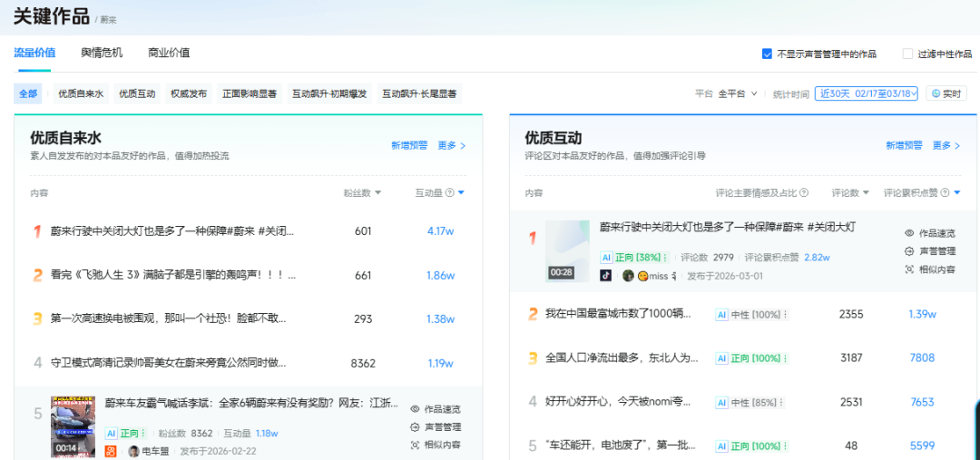Click help icon next to 评论累积点赞 header
The height and width of the screenshot is (460, 980).
[x=945, y=193]
